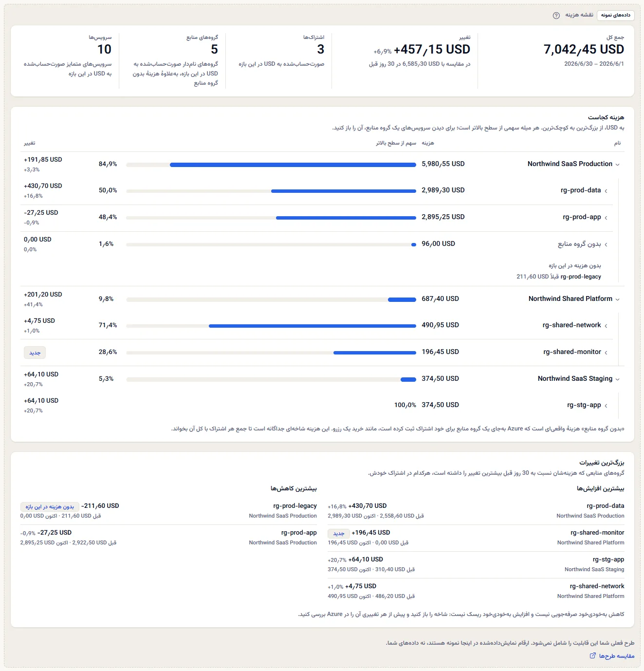The image size is (644, 671).
Task: Click the share bar for rg-shared-network
Action: click(271, 326)
